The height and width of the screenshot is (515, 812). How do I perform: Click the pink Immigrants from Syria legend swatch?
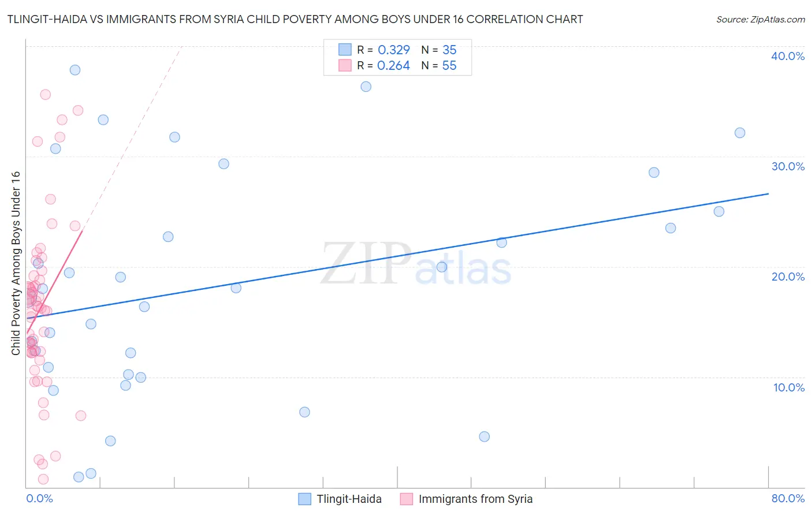click(x=407, y=499)
